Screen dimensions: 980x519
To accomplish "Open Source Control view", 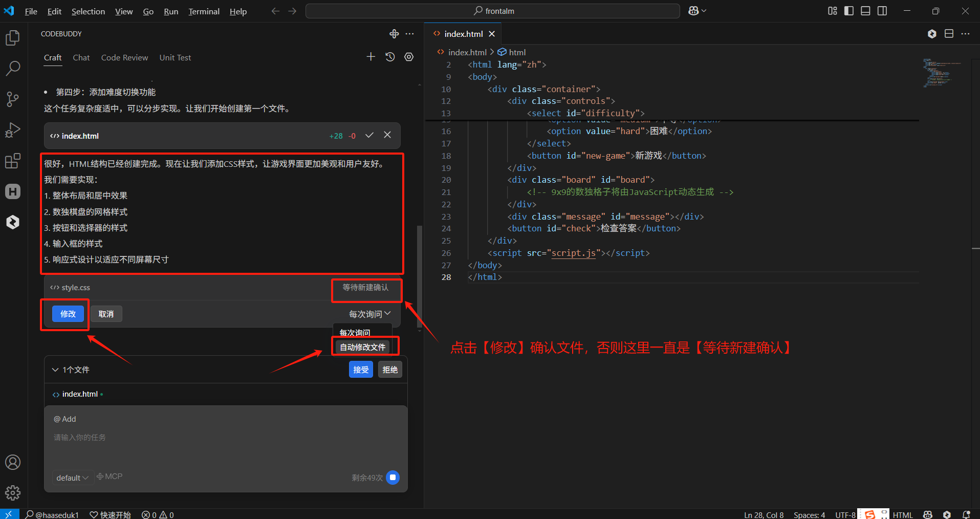I will point(13,99).
